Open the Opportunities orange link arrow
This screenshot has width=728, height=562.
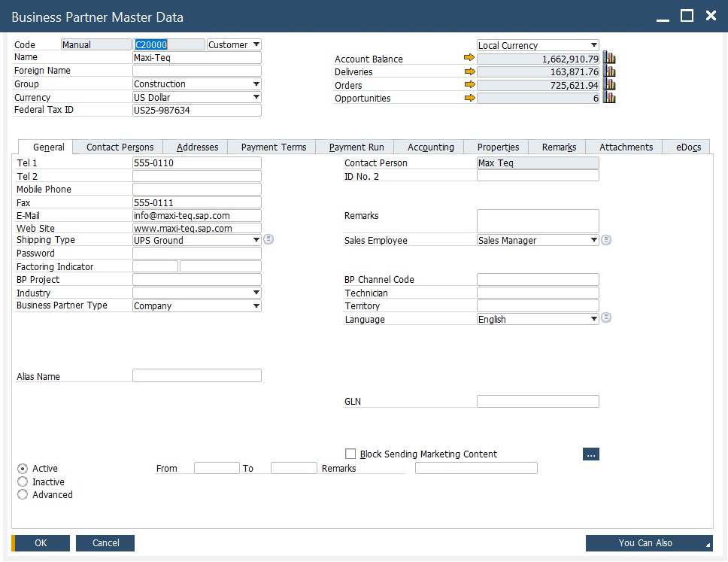click(x=469, y=98)
